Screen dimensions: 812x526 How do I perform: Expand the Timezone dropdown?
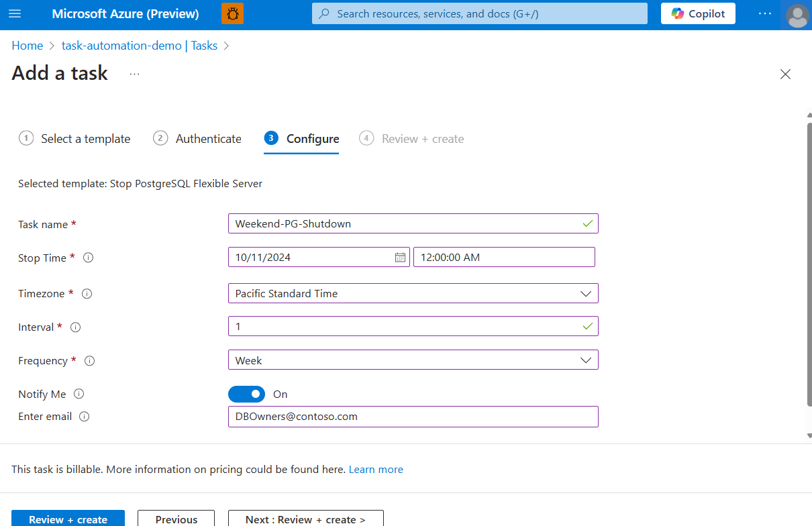pyautogui.click(x=413, y=293)
